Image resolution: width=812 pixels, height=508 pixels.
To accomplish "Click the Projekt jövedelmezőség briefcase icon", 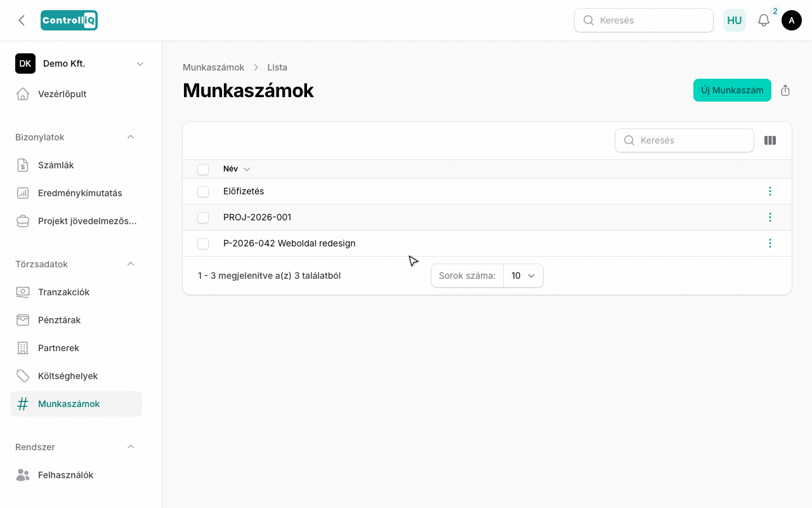I will coord(23,221).
